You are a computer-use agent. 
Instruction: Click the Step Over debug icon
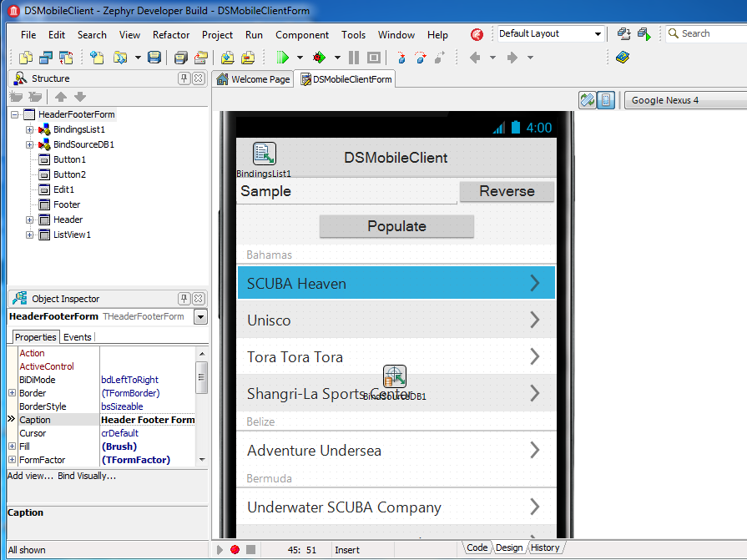point(420,58)
